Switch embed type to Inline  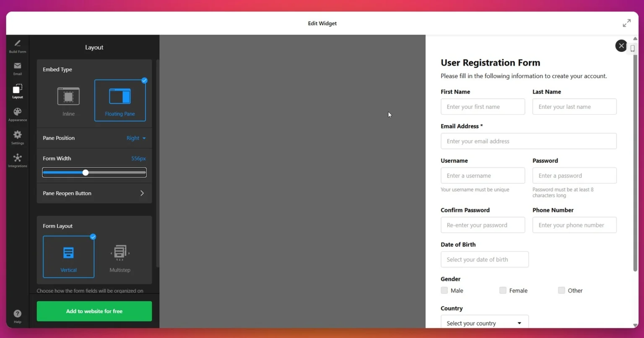pyautogui.click(x=68, y=100)
